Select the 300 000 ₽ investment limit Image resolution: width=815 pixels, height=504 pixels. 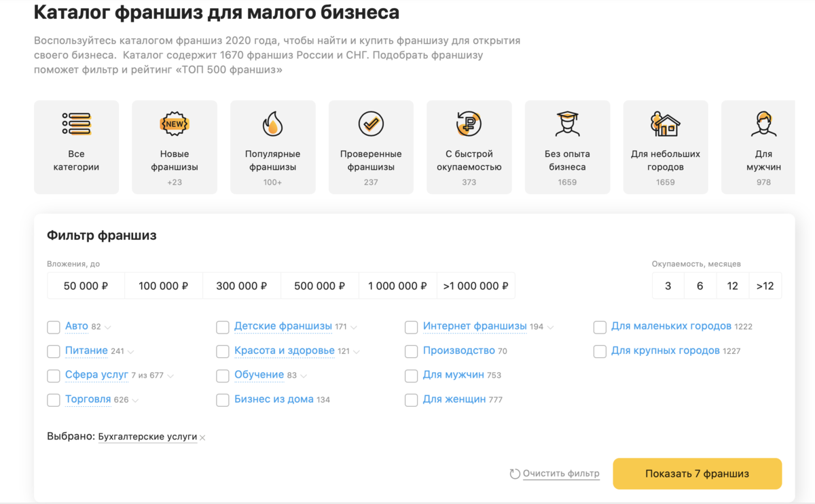pyautogui.click(x=241, y=285)
